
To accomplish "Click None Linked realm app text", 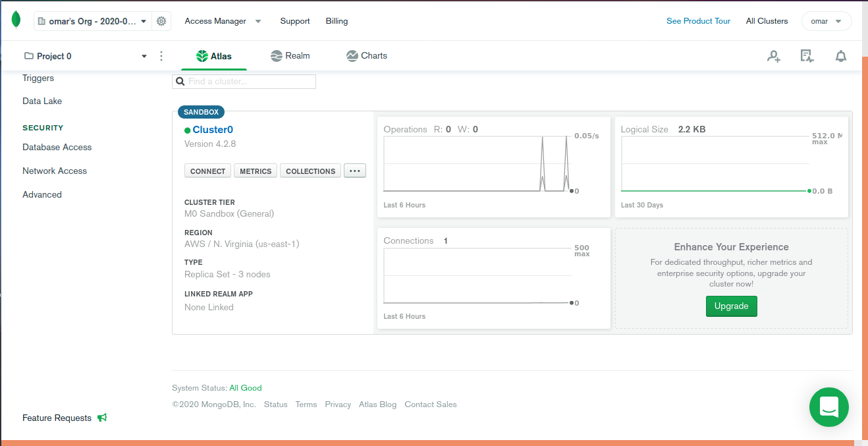I will click(x=209, y=307).
